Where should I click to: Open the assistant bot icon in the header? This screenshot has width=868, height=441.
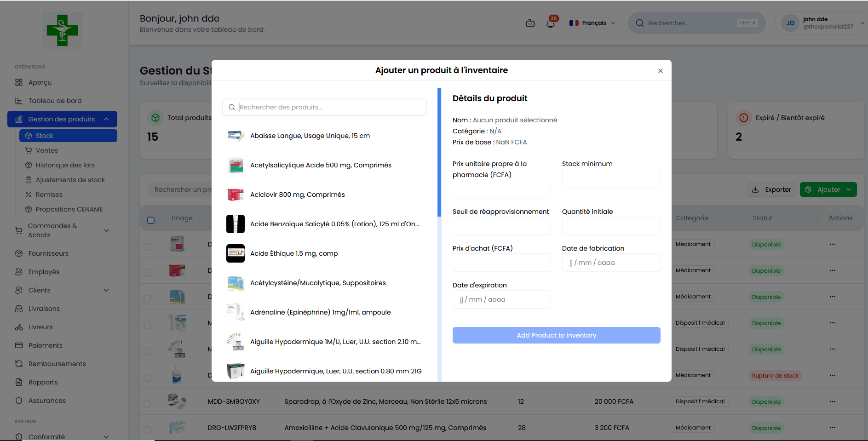(x=530, y=23)
